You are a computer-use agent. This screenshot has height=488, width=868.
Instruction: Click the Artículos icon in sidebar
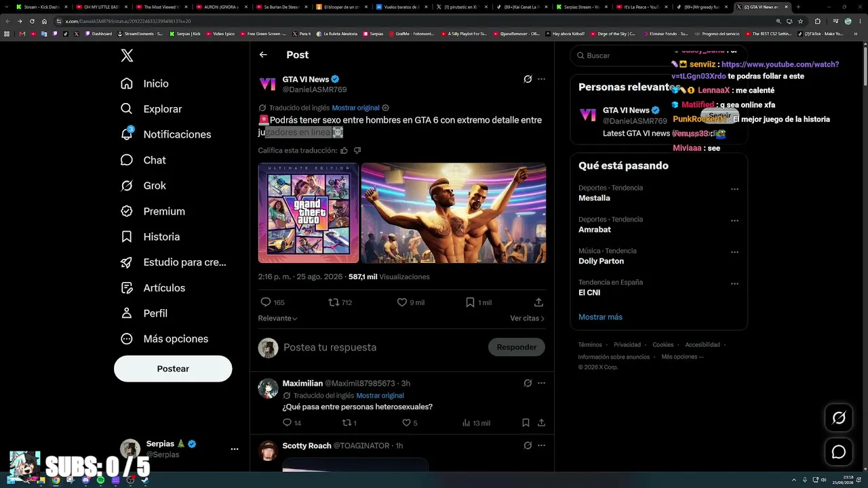pyautogui.click(x=127, y=288)
